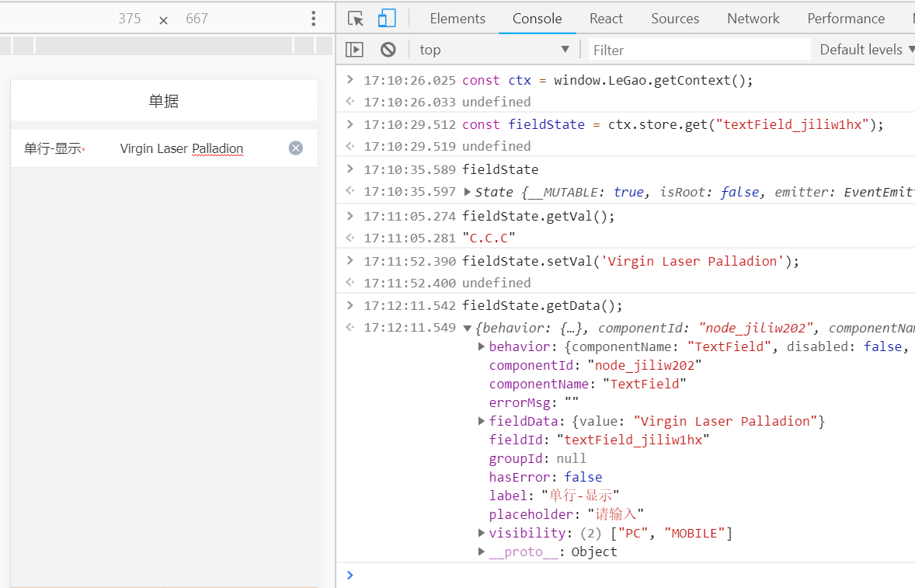The width and height of the screenshot is (915, 588).
Task: Expand the __proto__ Object entry
Action: [482, 551]
